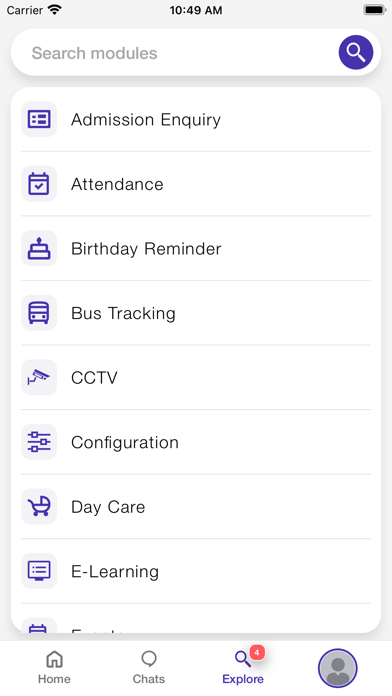Viewport: 392px width, 696px height.
Task: Open the Bus Tracking entry
Action: pos(196,313)
